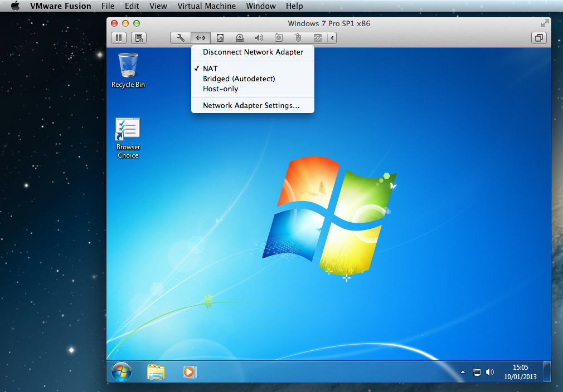Click the CD/DVD drive toolbar icon

click(240, 38)
